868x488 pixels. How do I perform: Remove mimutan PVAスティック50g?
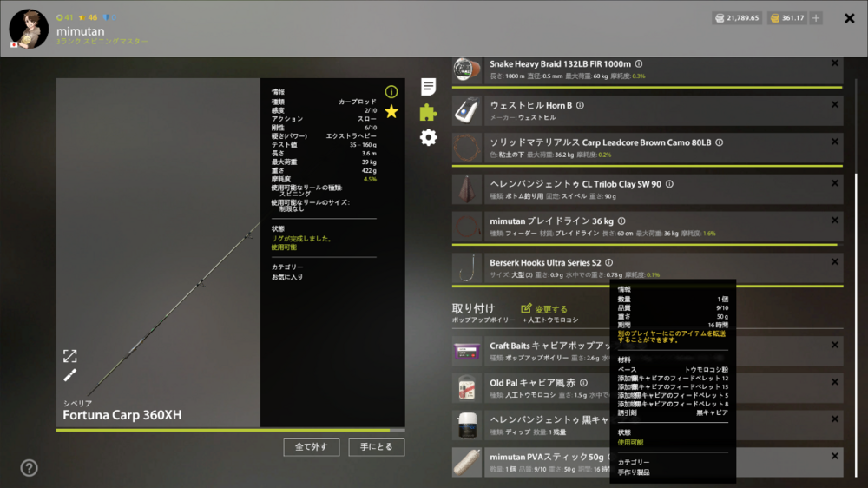(x=835, y=457)
